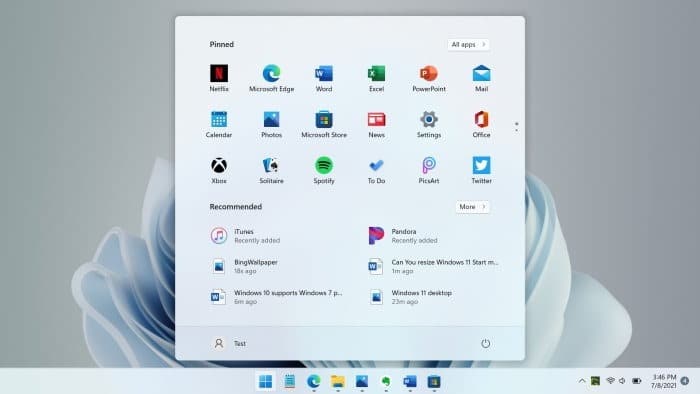Viewport: 700px width, 394px height.
Task: Open the notepad-style app on the taskbar
Action: (x=290, y=382)
